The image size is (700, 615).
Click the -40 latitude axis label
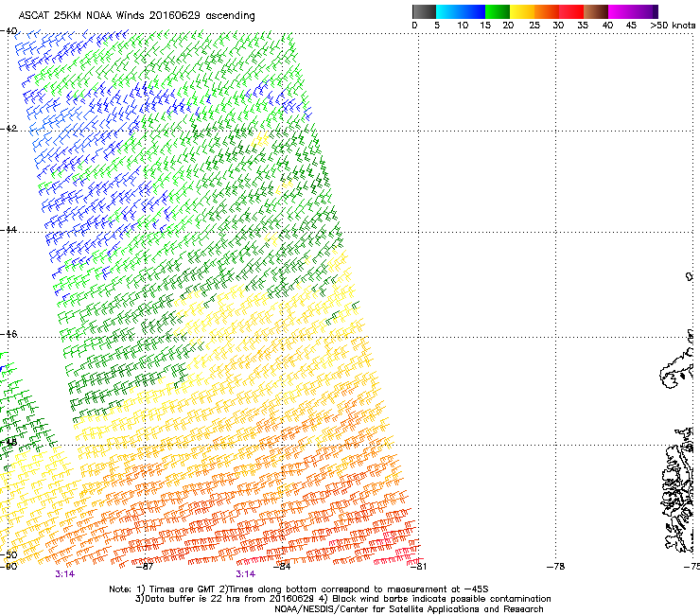point(9,31)
